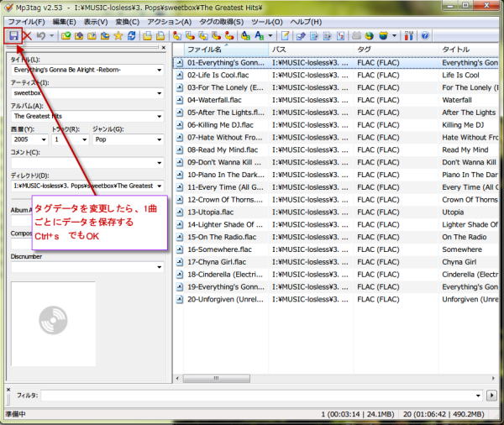Select the file 13-Utopia.flac in the list
The width and height of the screenshot is (504, 425).
[213, 212]
